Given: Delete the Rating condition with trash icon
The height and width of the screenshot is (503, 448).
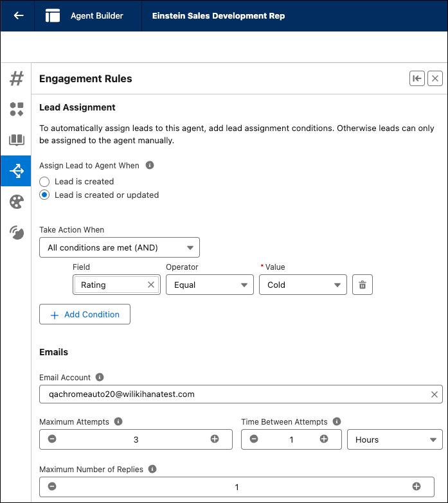Looking at the screenshot, I should 363,285.
